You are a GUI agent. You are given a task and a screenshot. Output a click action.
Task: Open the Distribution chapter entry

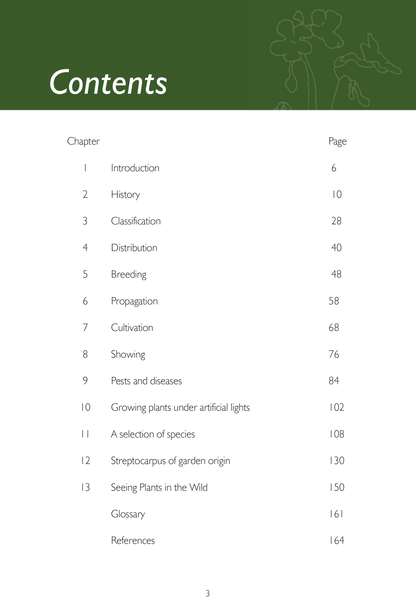[134, 248]
